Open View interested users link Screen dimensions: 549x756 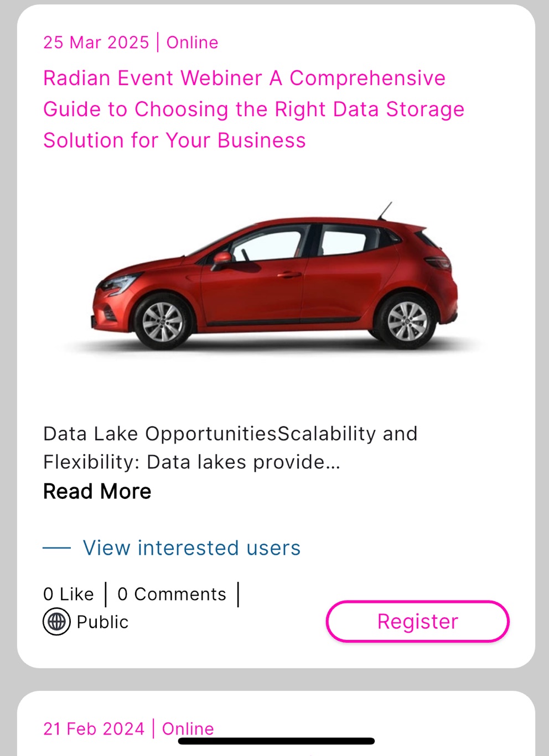point(191,548)
